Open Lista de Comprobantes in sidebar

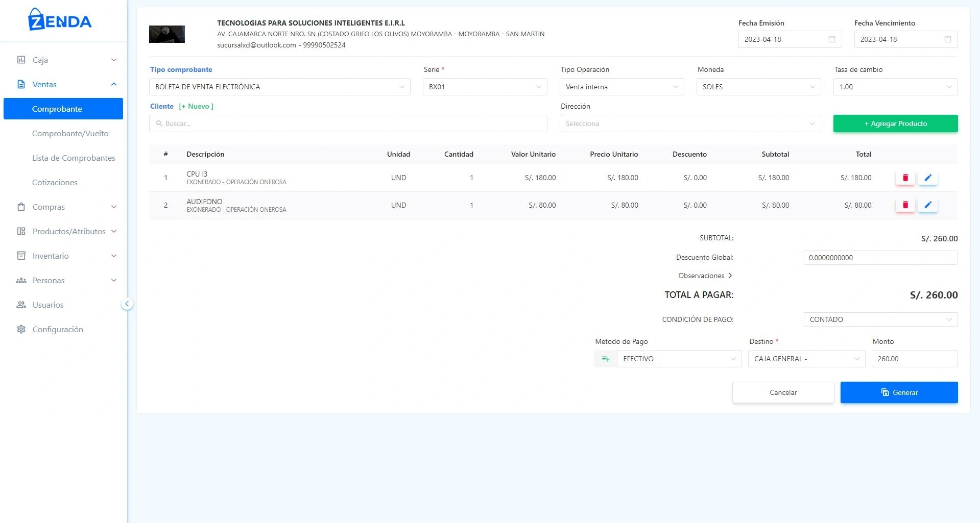(74, 158)
